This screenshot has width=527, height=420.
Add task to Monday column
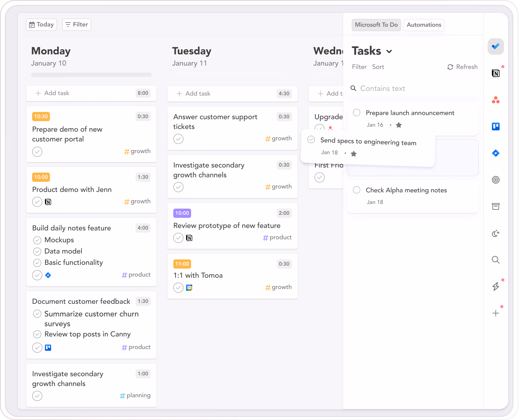point(91,93)
